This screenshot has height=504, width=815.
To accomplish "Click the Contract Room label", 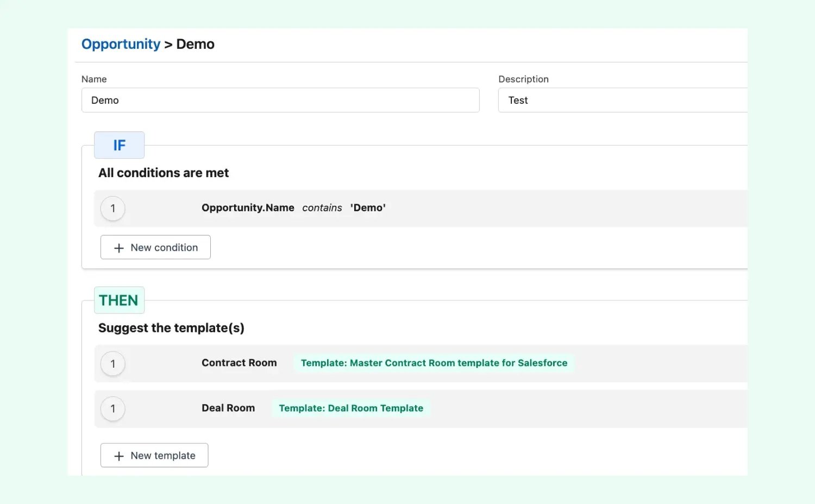I will 239,363.
